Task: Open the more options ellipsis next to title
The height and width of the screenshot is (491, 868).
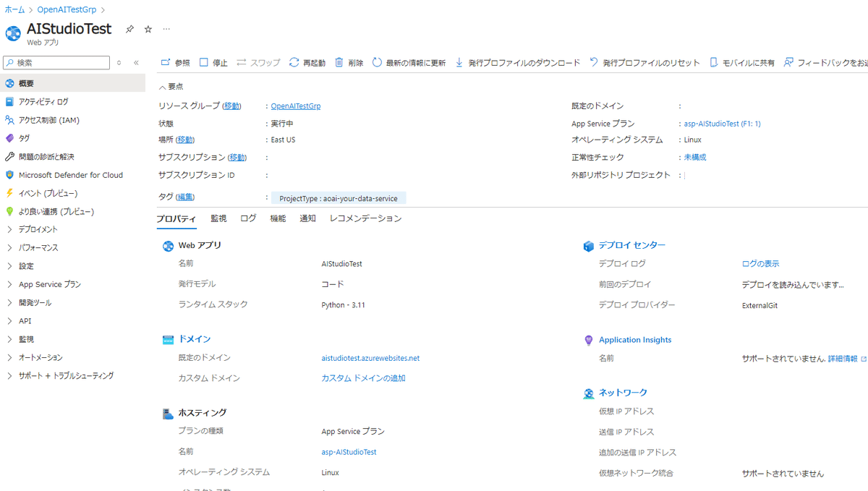Action: (x=166, y=30)
